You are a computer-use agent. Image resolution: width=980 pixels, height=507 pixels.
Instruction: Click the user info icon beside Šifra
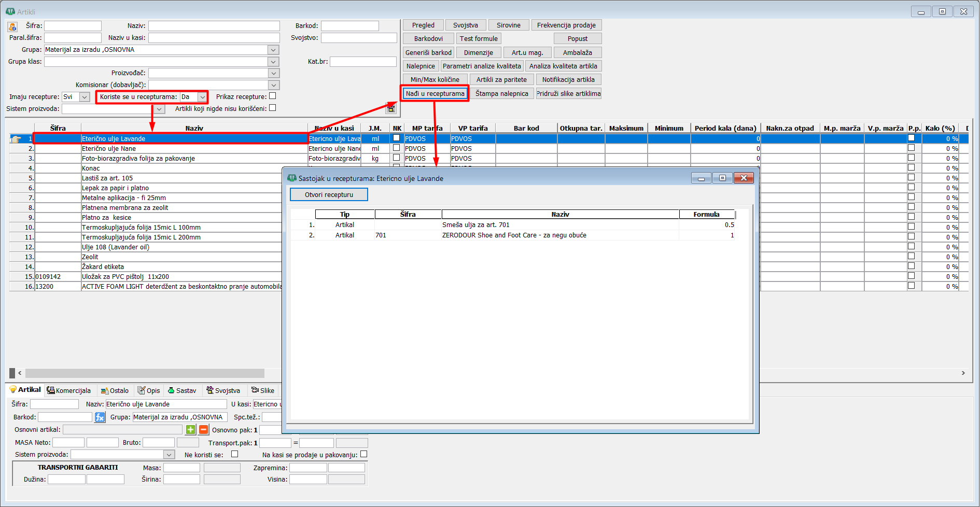click(x=12, y=26)
